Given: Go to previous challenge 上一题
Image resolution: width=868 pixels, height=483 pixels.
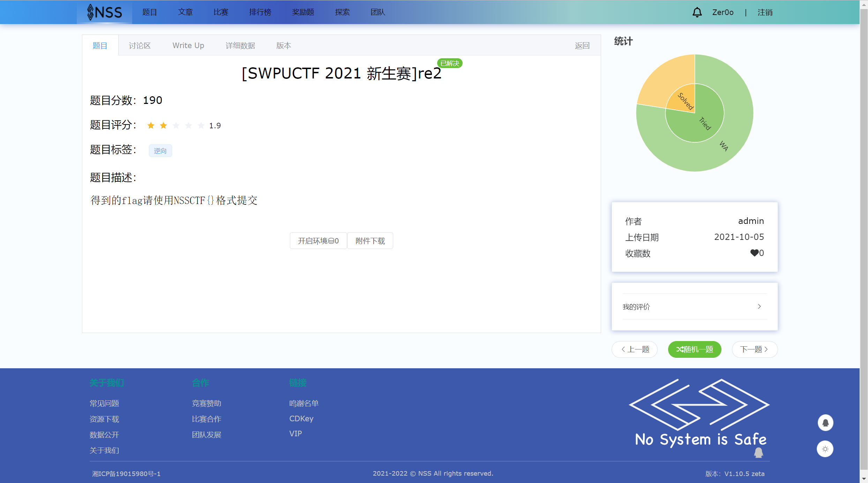Looking at the screenshot, I should click(x=635, y=349).
